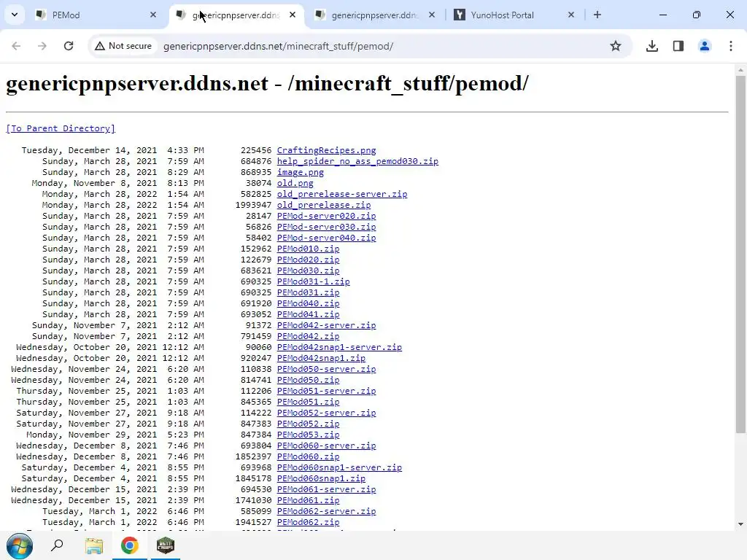This screenshot has height=560, width=747.
Task: Open the Chrome downloads icon
Action: pos(652,46)
